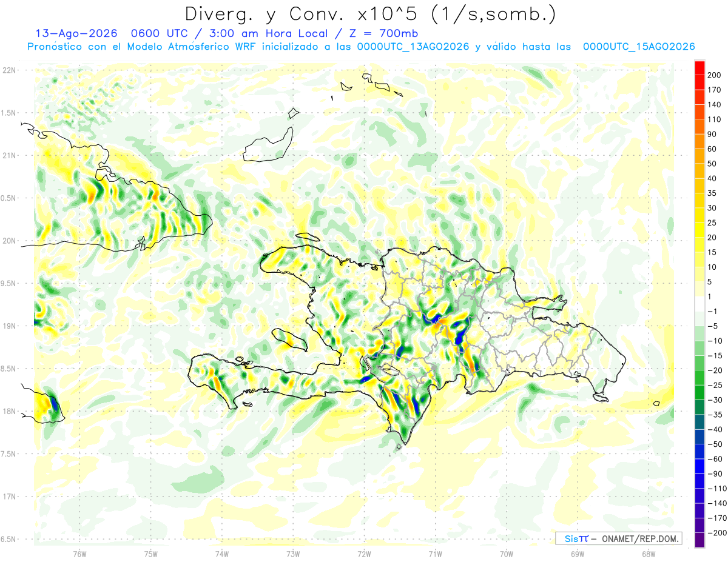Image resolution: width=728 pixels, height=562 pixels.
Task: Click the '-30' color bar value
Action: coord(714,400)
